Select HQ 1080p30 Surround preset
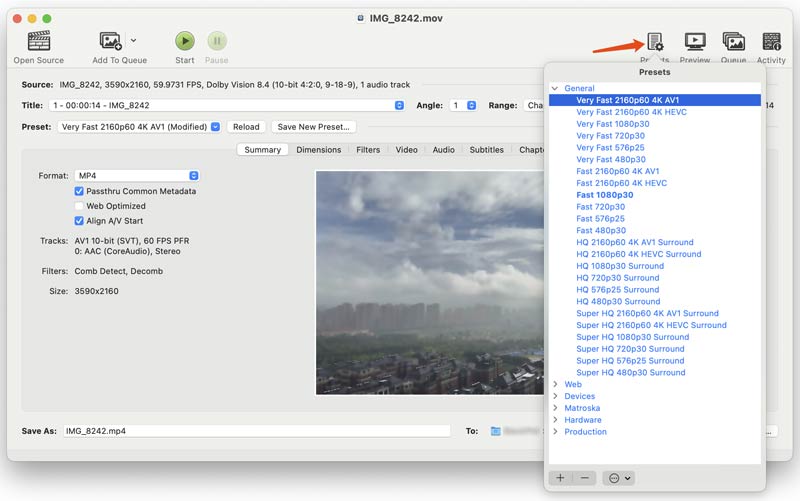800x501 pixels. point(620,266)
